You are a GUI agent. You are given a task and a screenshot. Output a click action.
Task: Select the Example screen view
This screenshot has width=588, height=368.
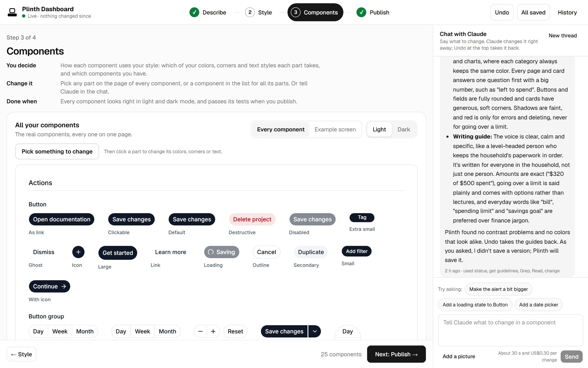tap(335, 129)
